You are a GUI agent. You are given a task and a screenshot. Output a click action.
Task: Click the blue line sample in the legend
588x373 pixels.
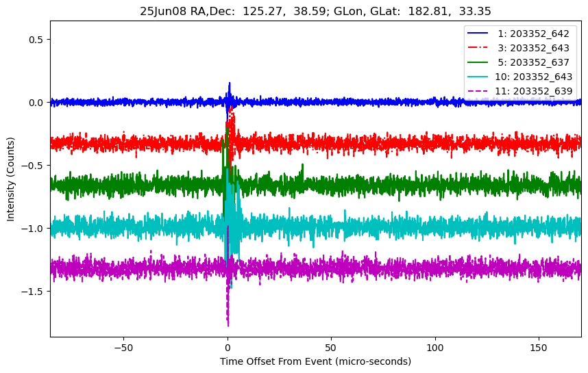point(478,34)
